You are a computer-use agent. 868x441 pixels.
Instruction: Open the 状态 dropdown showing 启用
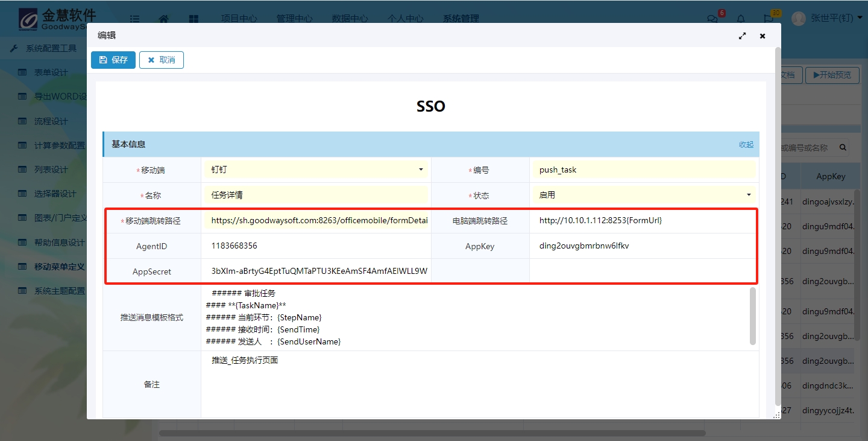644,195
